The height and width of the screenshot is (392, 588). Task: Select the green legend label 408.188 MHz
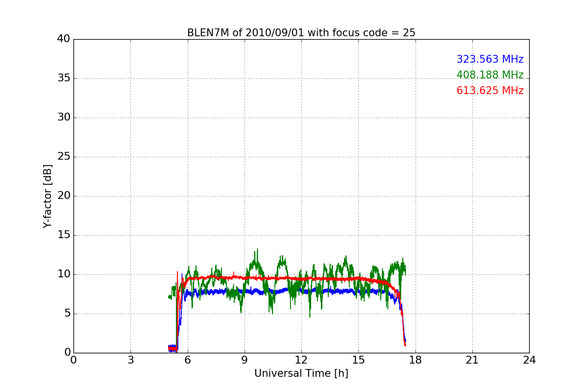pyautogui.click(x=490, y=75)
